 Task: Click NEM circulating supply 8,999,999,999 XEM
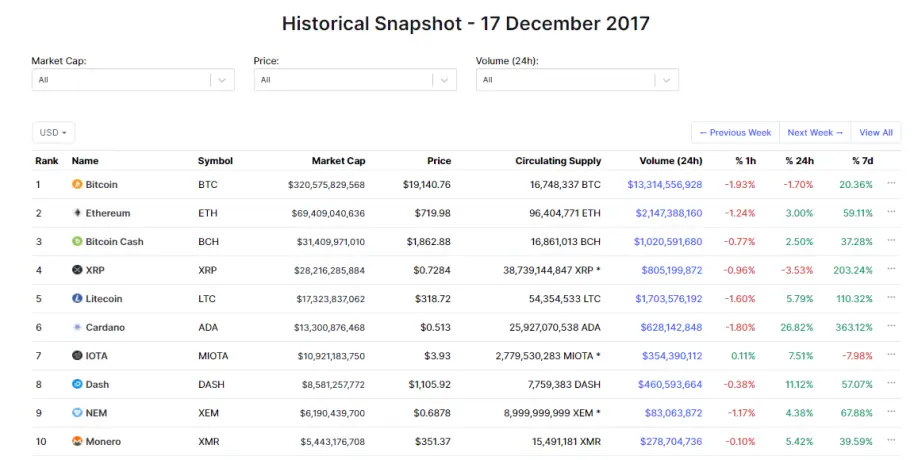[x=552, y=413]
